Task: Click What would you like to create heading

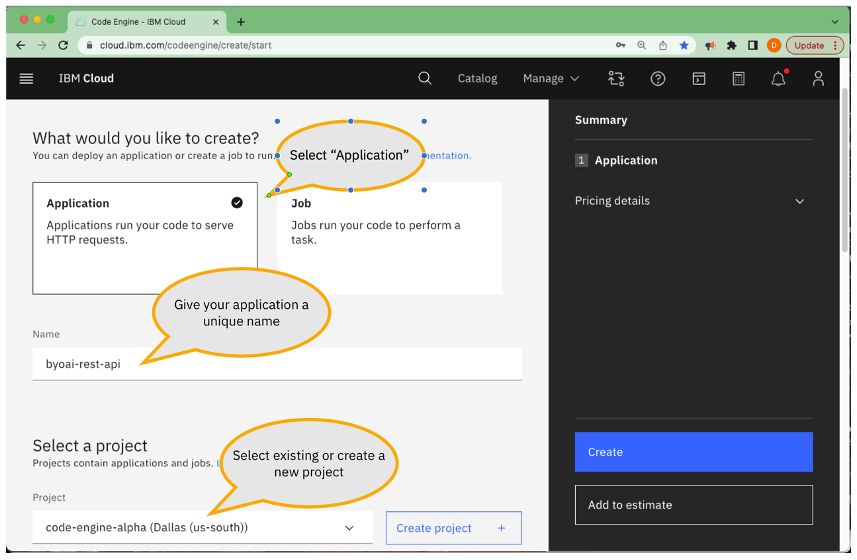Action: coord(145,138)
